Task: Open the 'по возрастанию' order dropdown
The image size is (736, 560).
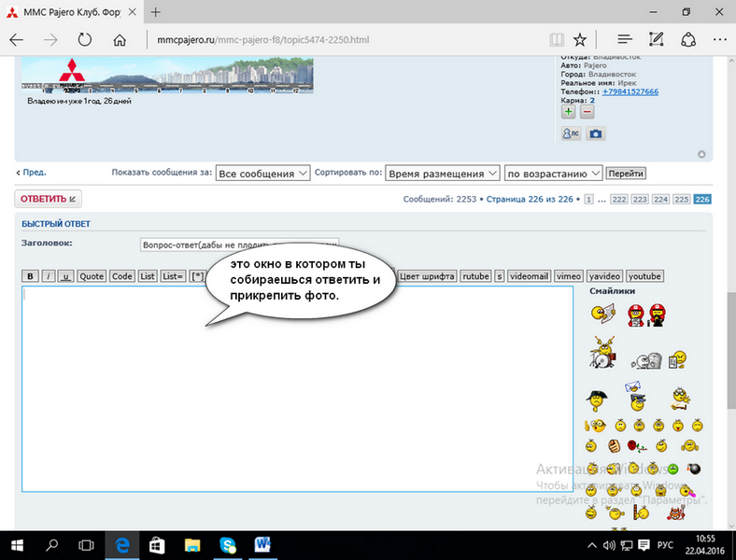Action: 553,174
